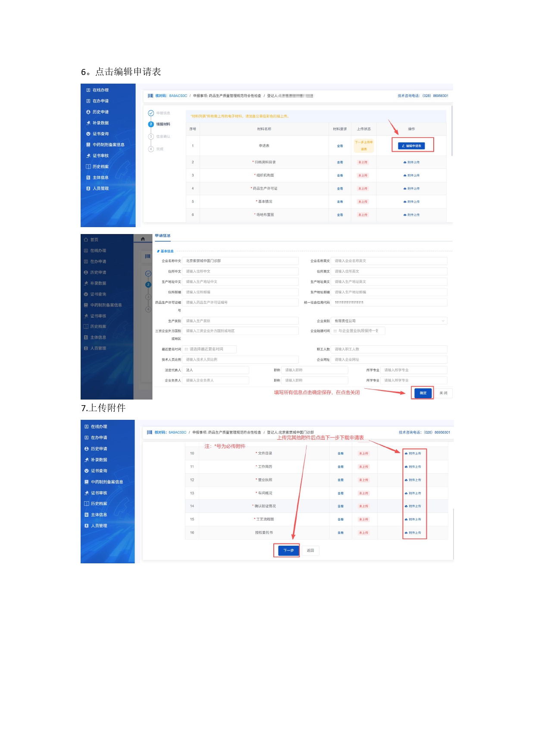Image resolution: width=535 pixels, height=756 pixels.
Task: Click 企业负责人 input field
Action: [x=216, y=381]
